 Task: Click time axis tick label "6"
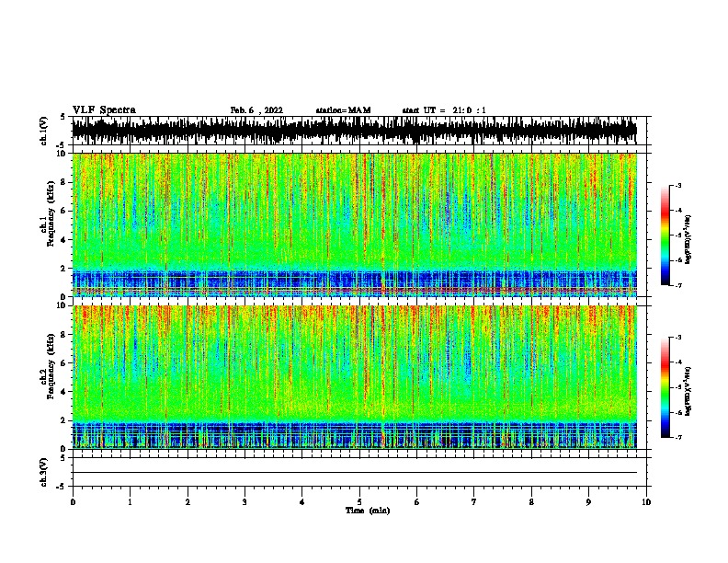click(x=417, y=501)
